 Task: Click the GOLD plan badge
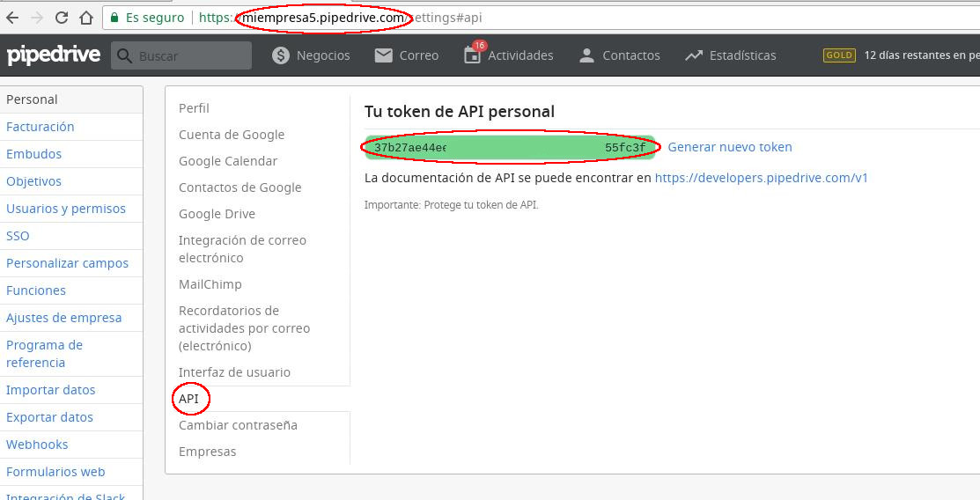click(x=838, y=55)
